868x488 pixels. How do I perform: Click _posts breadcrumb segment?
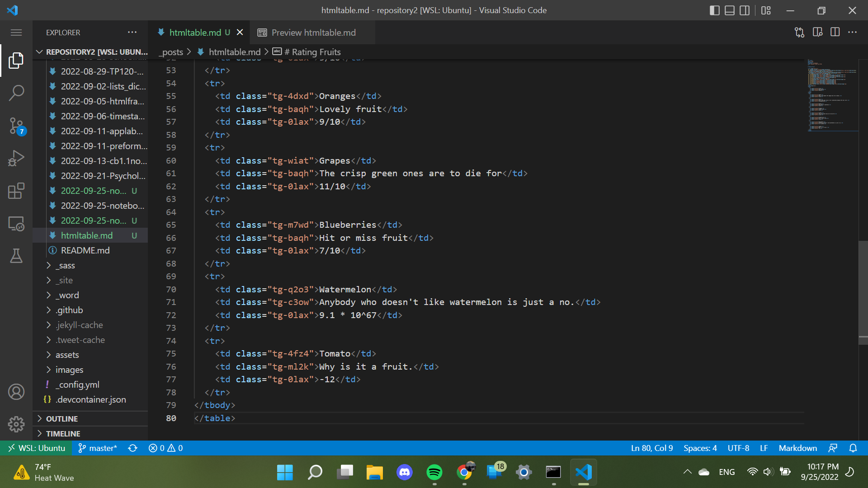coord(171,52)
